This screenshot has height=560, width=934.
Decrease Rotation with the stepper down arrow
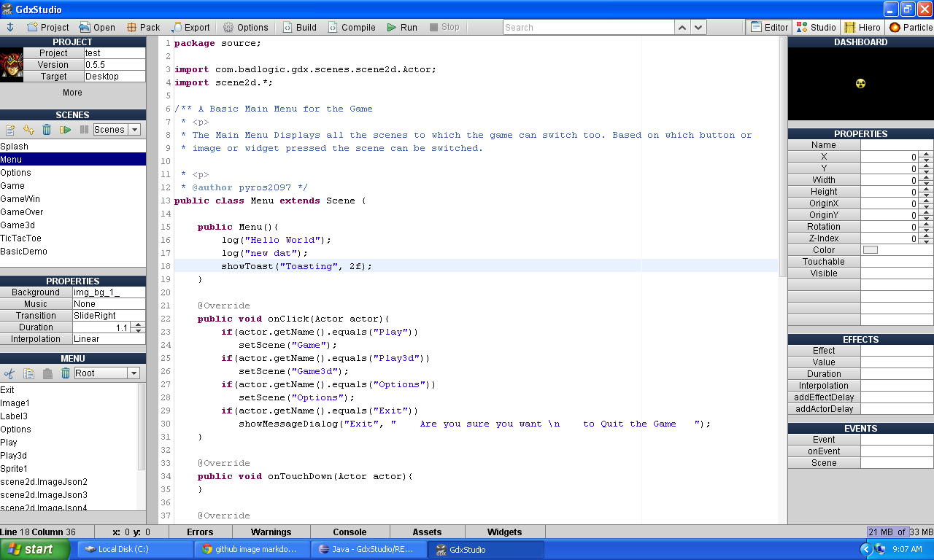(925, 230)
